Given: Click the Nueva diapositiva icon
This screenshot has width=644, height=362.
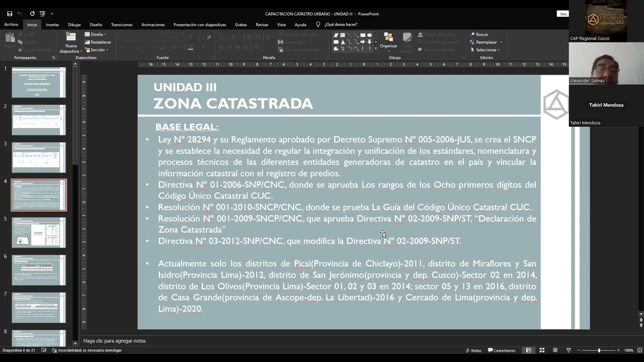Looking at the screenshot, I should 71,37.
